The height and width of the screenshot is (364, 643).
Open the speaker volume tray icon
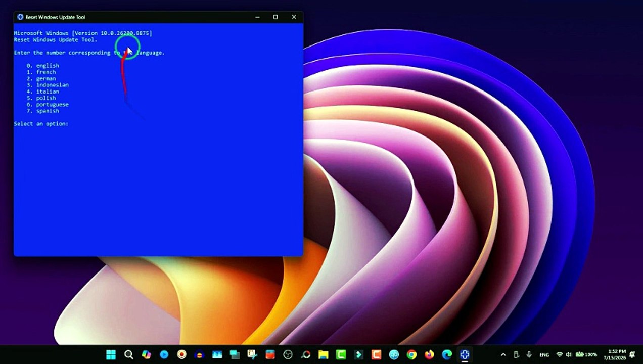coord(569,355)
